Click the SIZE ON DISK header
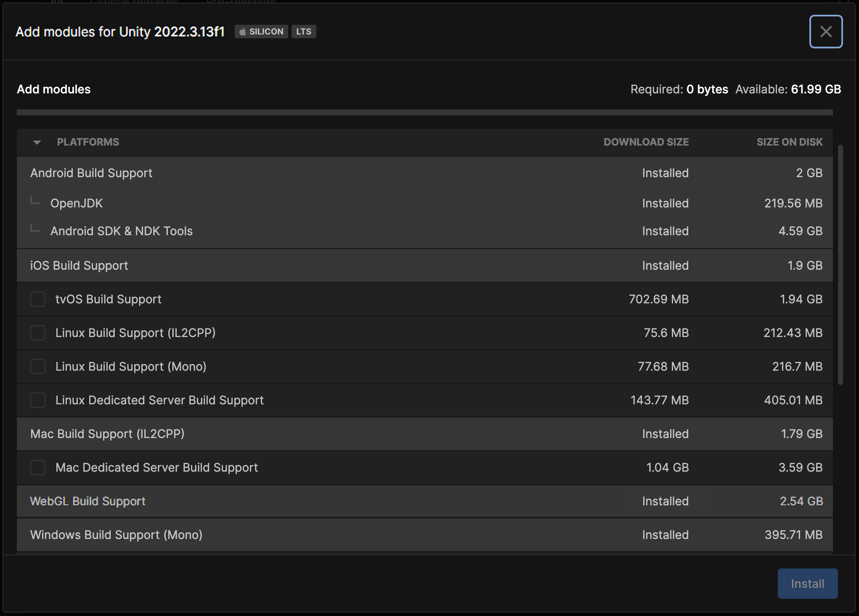 click(789, 142)
